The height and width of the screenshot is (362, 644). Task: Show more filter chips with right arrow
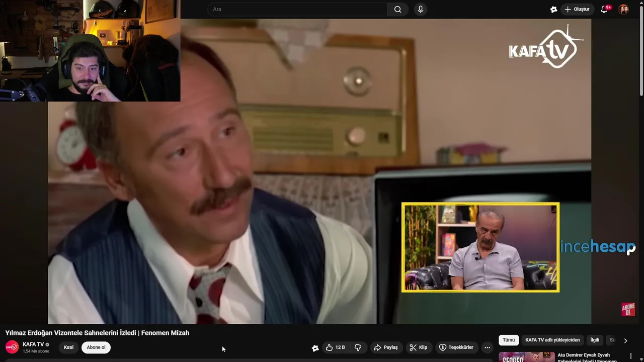tap(625, 340)
